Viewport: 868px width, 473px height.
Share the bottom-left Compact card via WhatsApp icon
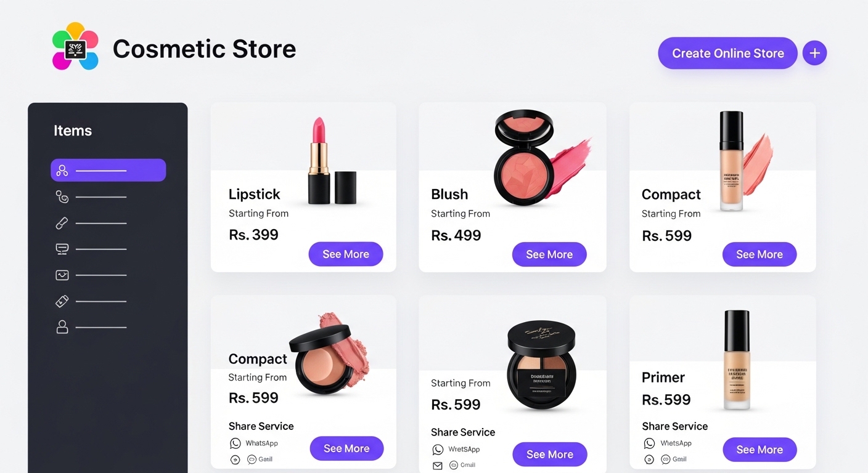pyautogui.click(x=235, y=443)
